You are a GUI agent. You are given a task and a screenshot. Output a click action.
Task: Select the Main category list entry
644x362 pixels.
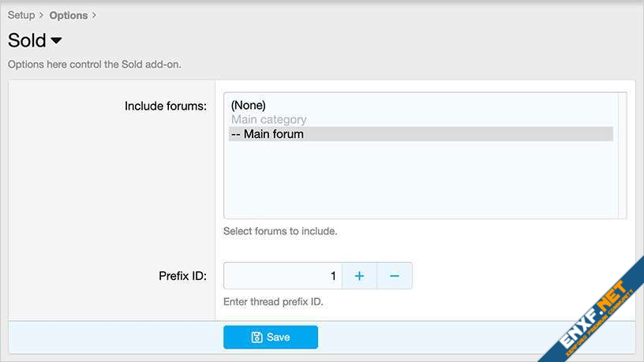click(x=268, y=120)
